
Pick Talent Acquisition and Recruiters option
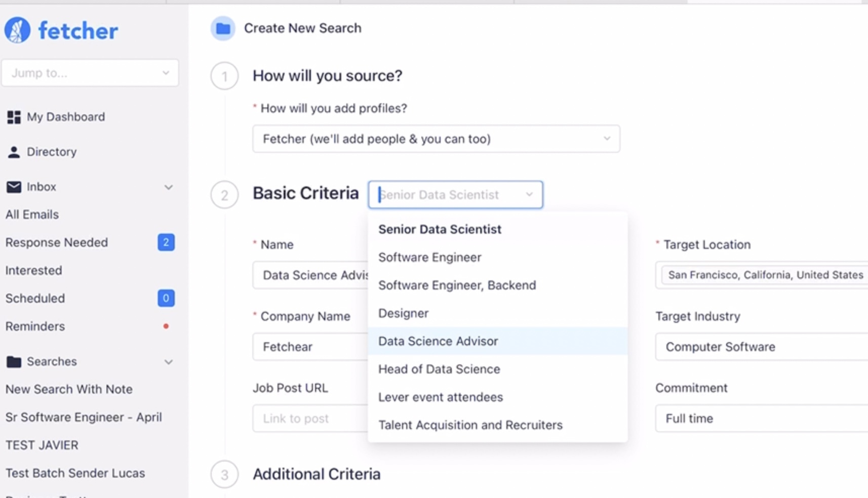pyautogui.click(x=470, y=425)
